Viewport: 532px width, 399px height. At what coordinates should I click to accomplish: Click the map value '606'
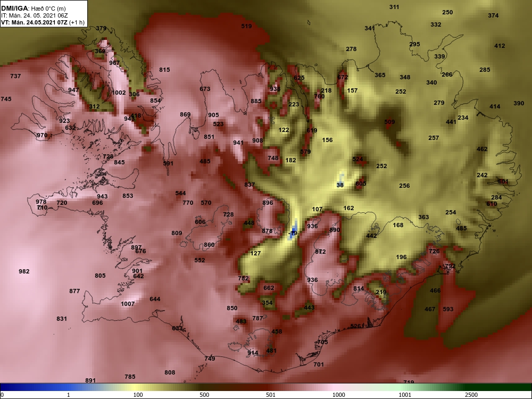[200, 222]
